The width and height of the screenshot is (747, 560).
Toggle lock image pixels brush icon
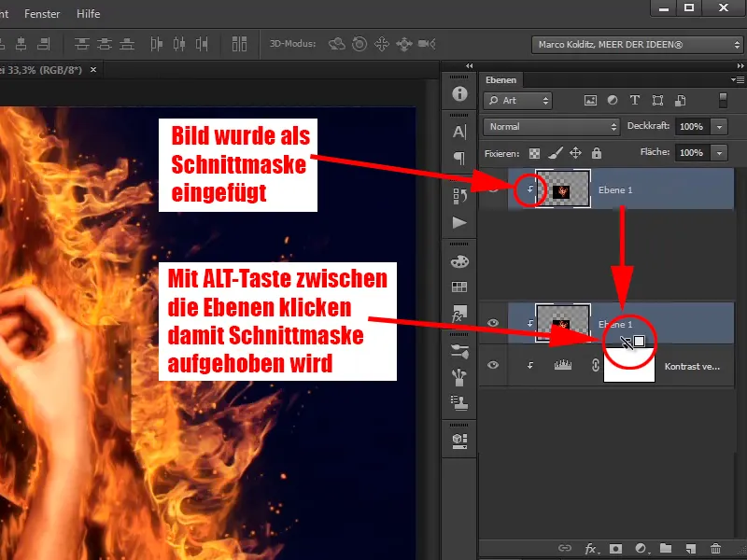(x=555, y=153)
